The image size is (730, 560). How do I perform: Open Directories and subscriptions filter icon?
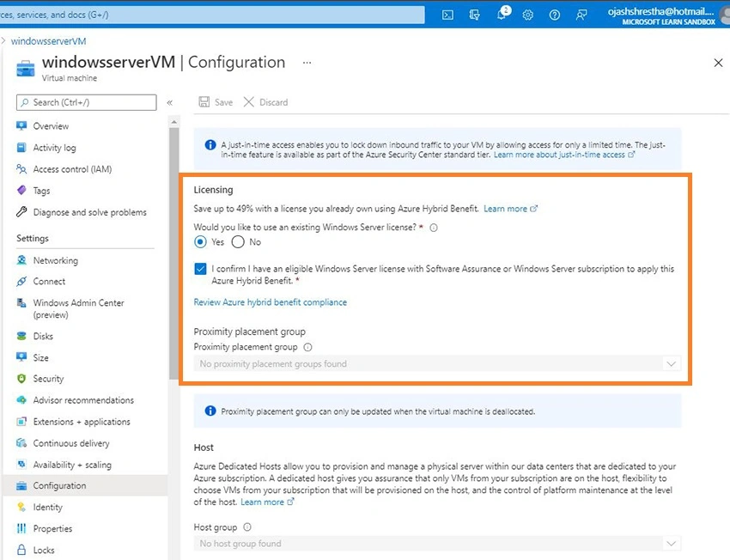(x=474, y=15)
